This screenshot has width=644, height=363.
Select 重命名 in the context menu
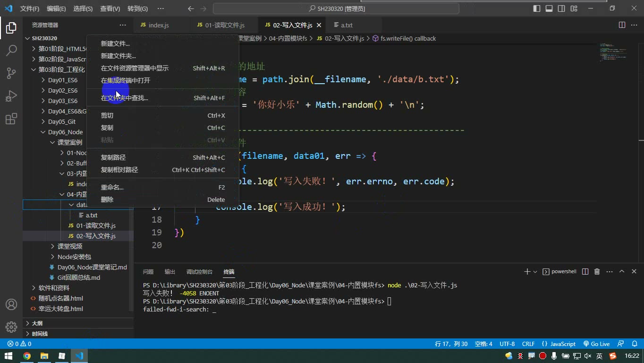162,187
